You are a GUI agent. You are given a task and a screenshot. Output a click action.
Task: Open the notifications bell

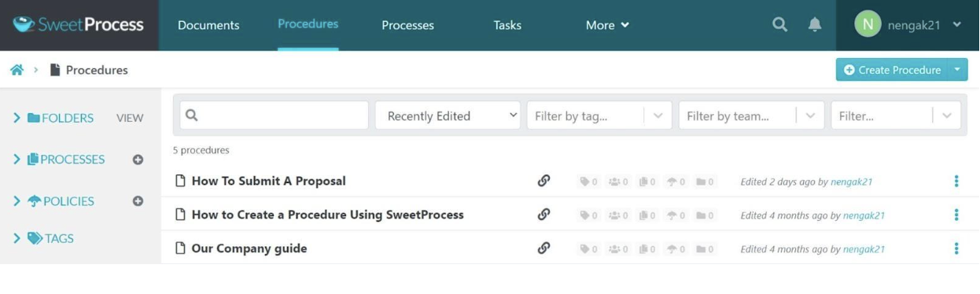[x=815, y=24]
